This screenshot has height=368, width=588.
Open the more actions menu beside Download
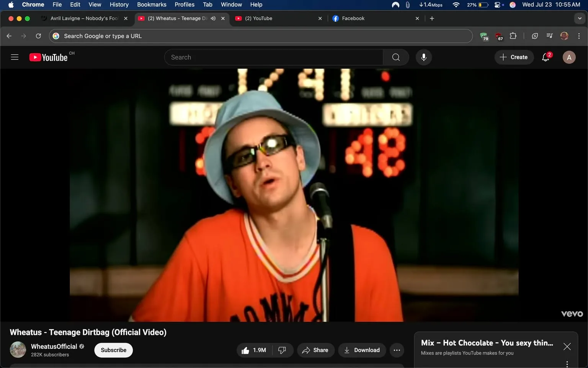397,350
